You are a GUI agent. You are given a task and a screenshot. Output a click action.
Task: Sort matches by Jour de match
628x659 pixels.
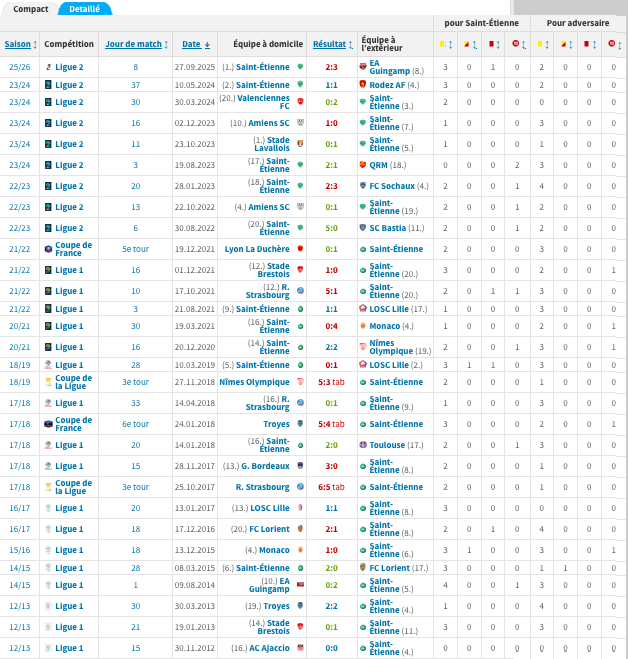(133, 44)
